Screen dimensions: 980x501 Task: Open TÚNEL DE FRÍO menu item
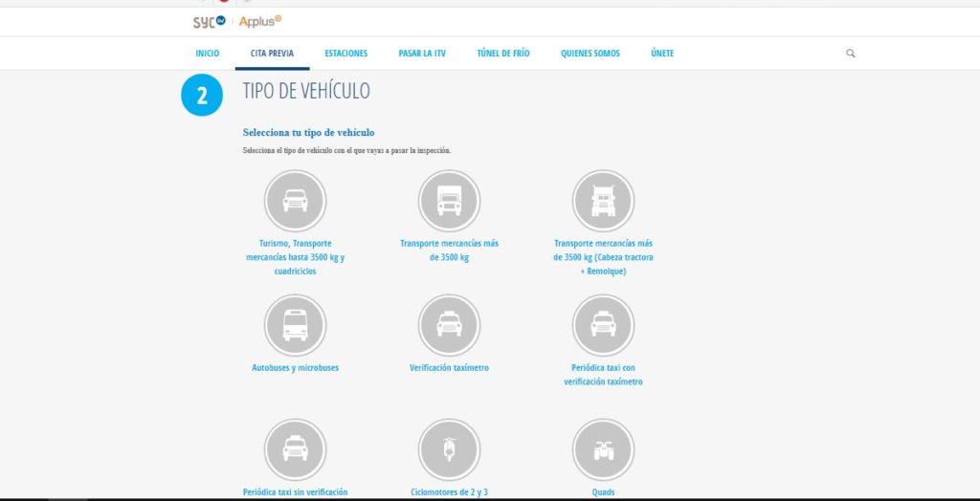(x=502, y=54)
